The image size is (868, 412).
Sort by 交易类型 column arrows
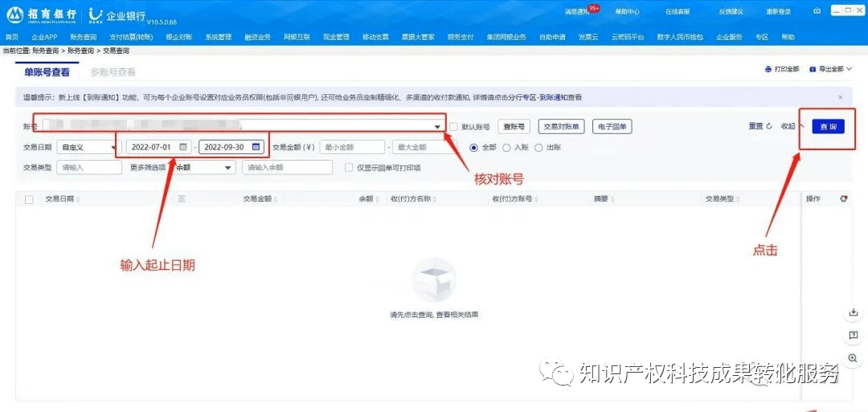tap(738, 199)
